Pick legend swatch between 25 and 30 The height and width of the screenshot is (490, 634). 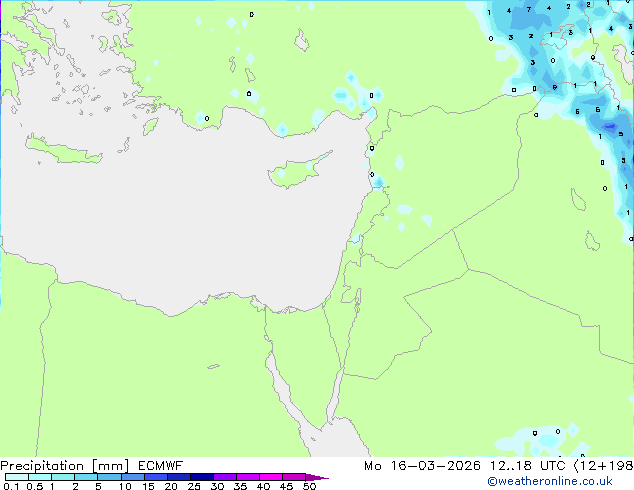coord(201,477)
